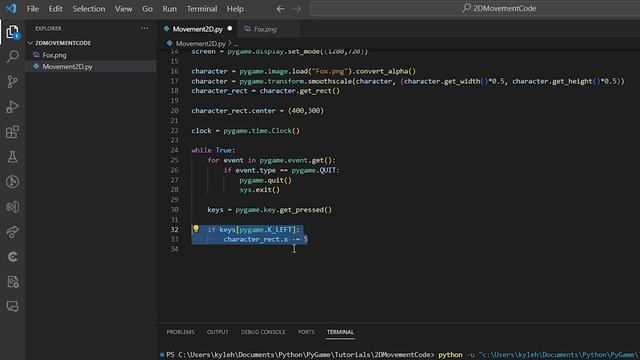The width and height of the screenshot is (640, 360).
Task: Click 'character_rect = character.get_rect()' line
Action: 265,91
